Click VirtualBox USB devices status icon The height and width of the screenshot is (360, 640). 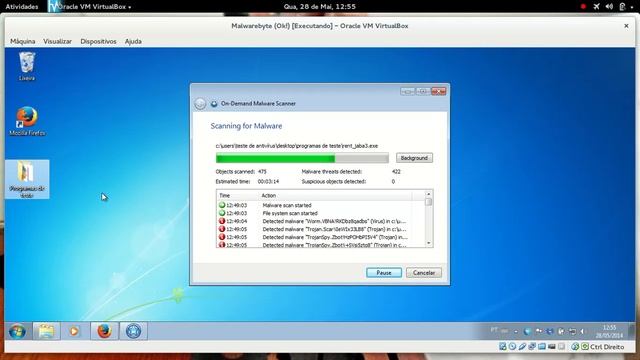[x=522, y=347]
